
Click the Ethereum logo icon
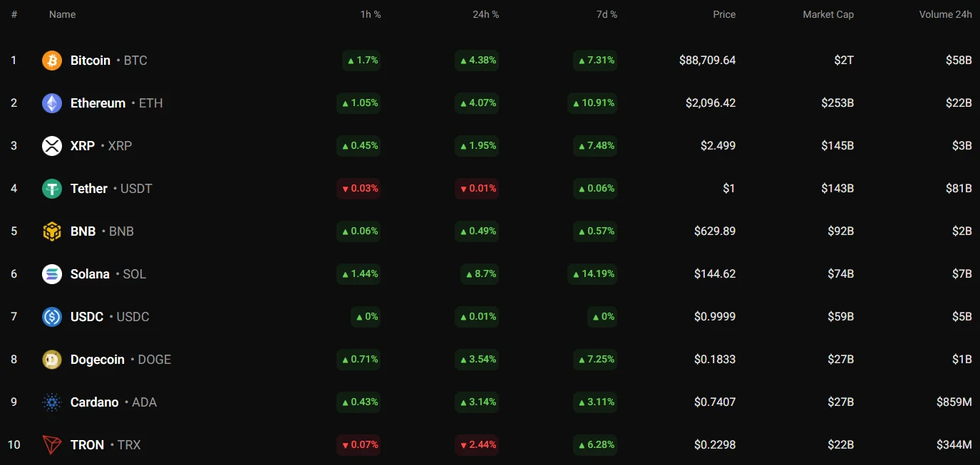[52, 103]
